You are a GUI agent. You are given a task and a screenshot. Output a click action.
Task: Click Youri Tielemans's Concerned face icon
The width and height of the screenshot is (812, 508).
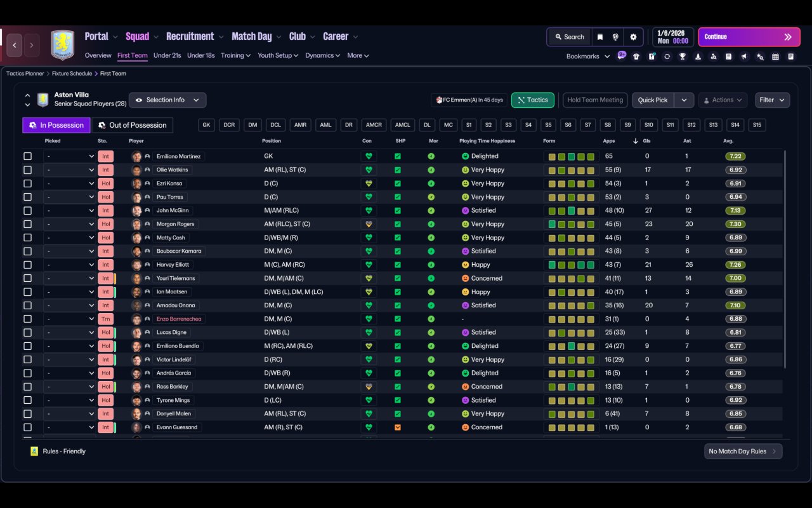(465, 278)
